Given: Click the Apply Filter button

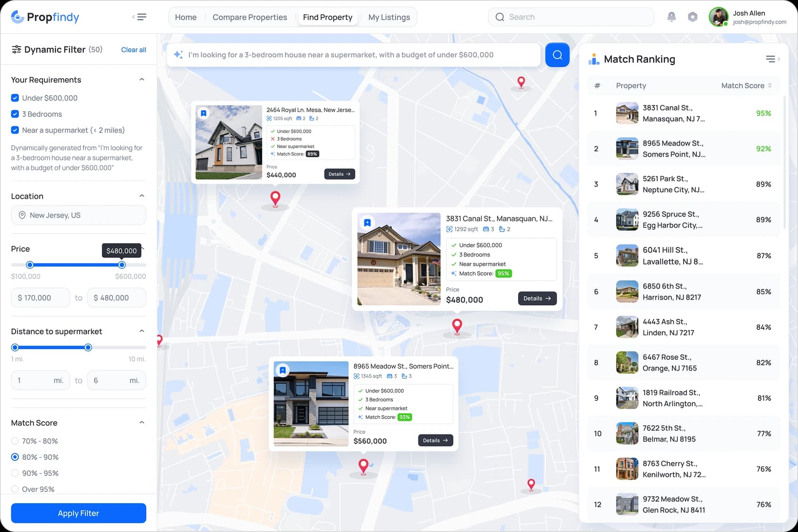Looking at the screenshot, I should pos(78,513).
